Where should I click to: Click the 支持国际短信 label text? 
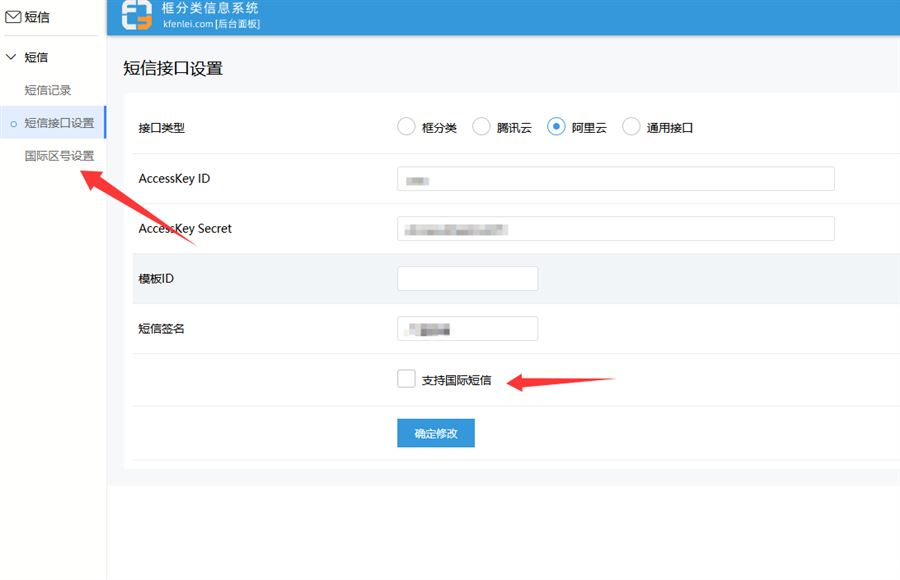[x=456, y=380]
